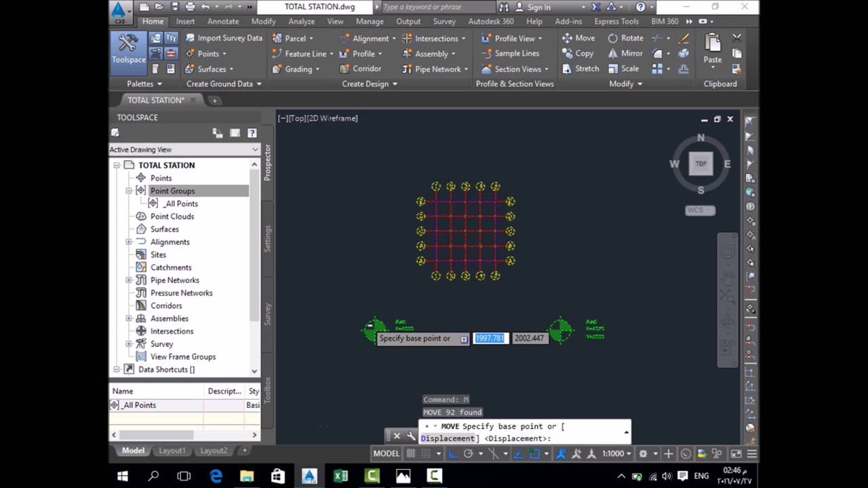Switch to the Annotate ribbon tab

point(223,21)
